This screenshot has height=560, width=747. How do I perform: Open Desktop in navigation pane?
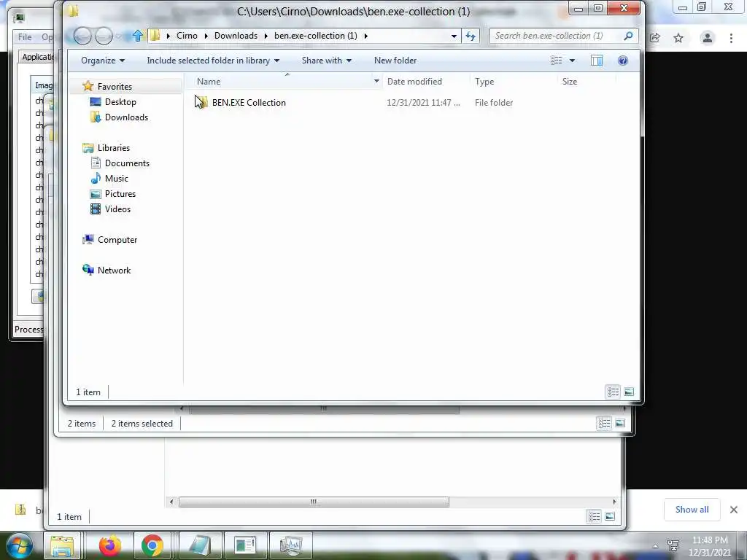point(120,102)
